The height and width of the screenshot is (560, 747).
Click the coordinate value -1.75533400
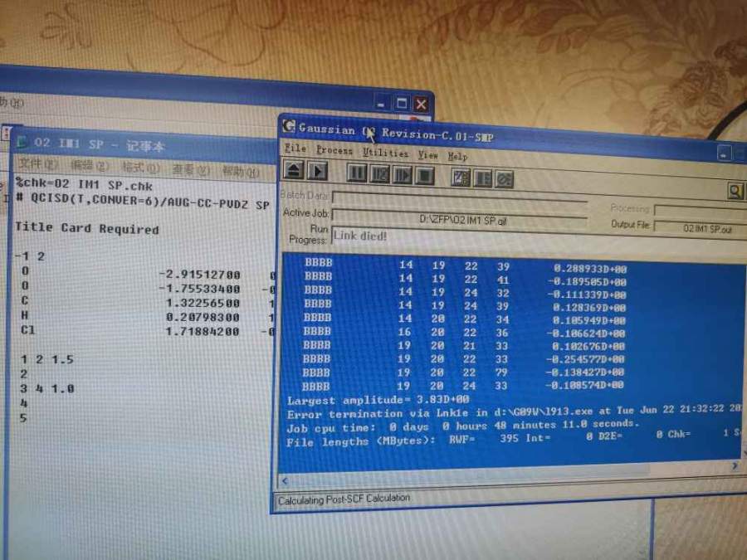(x=199, y=289)
